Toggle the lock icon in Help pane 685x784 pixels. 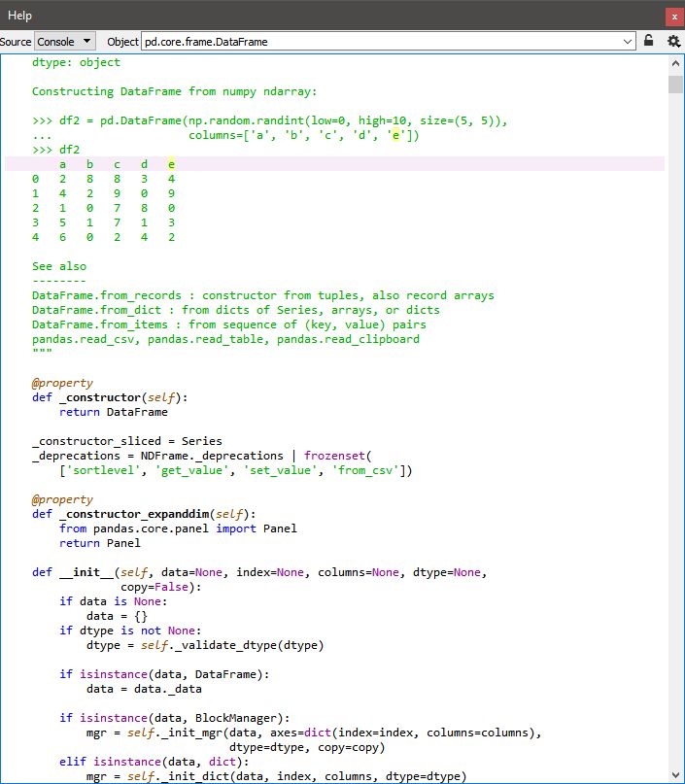(x=648, y=41)
